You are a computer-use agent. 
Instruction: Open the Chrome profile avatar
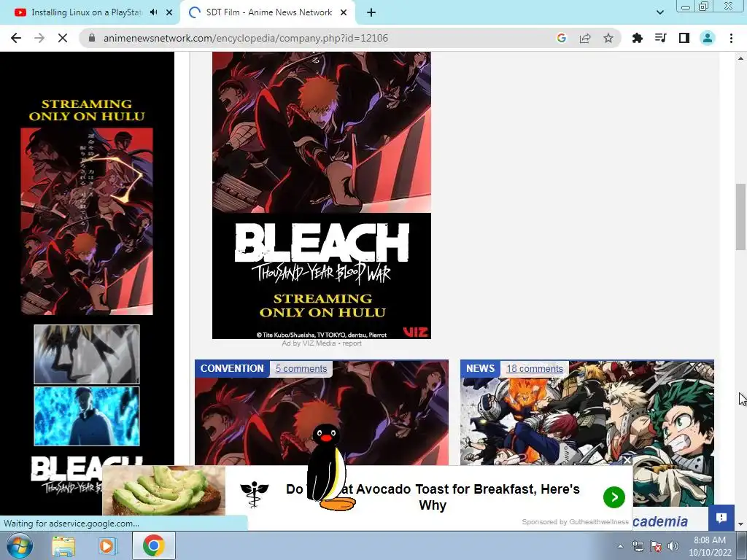coord(708,38)
